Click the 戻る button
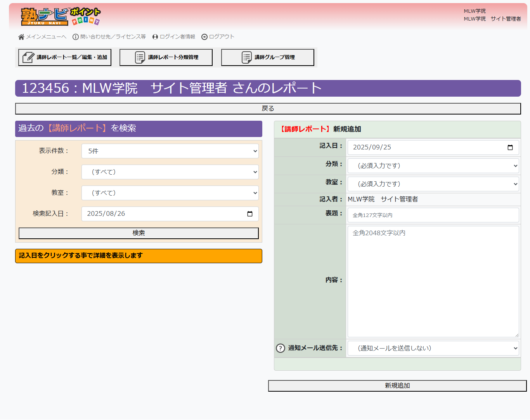Screen dimensions: 530x420 pos(268,109)
